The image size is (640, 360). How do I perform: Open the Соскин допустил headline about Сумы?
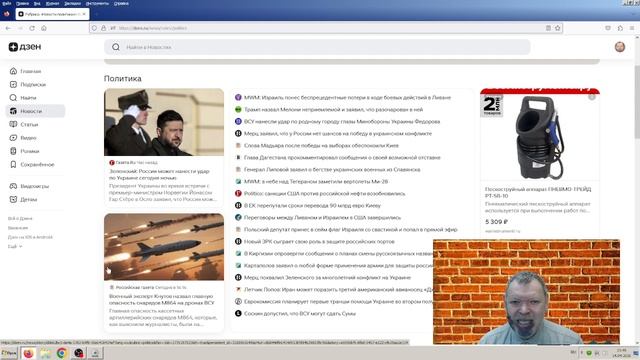coord(300,313)
